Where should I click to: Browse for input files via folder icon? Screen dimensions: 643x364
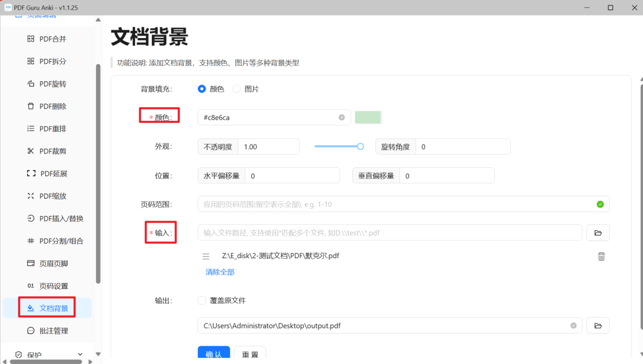pyautogui.click(x=598, y=233)
